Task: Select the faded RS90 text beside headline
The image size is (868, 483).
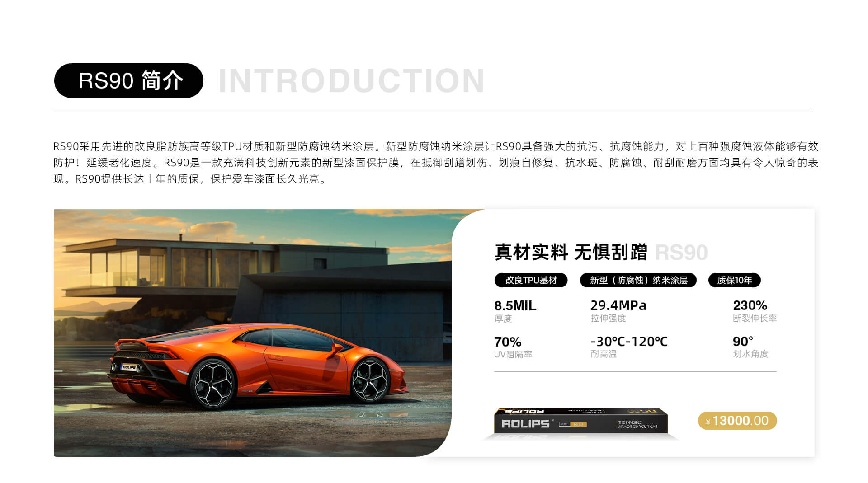Action: point(681,253)
